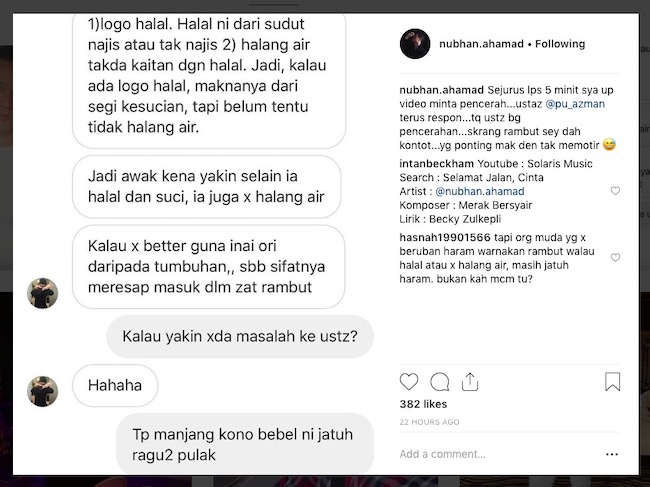Open the 22 hours ago timestamp
Screen dimensions: 650x487
click(429, 422)
